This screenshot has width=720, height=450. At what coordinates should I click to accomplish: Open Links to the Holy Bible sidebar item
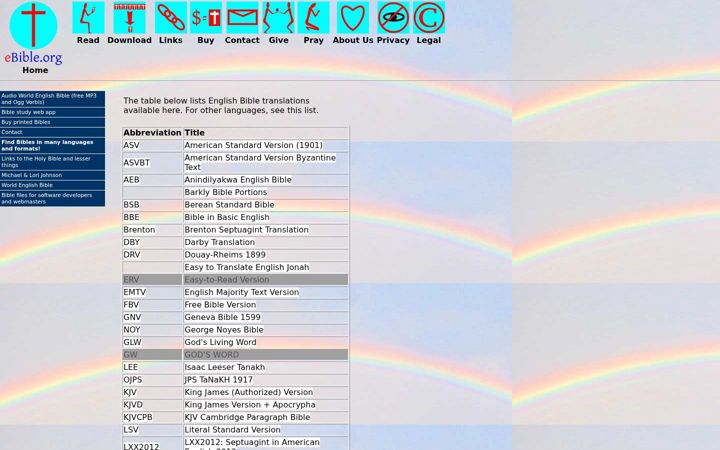coord(52,162)
